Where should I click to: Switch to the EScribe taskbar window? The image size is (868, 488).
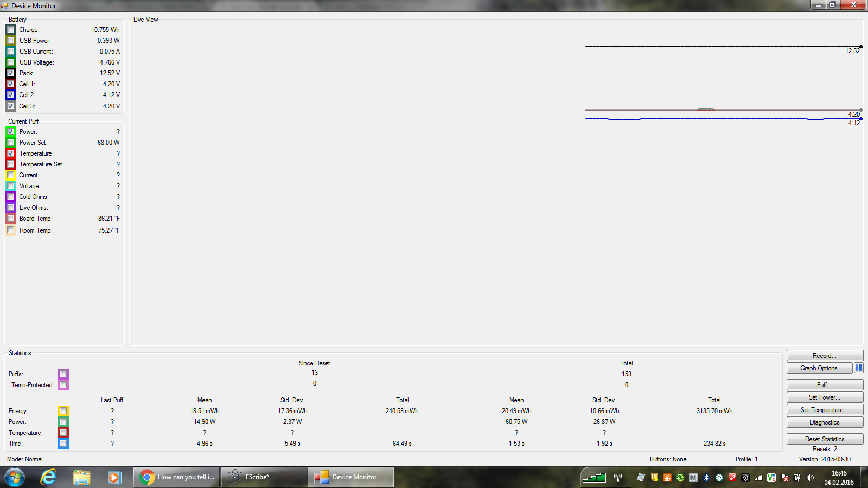[264, 477]
